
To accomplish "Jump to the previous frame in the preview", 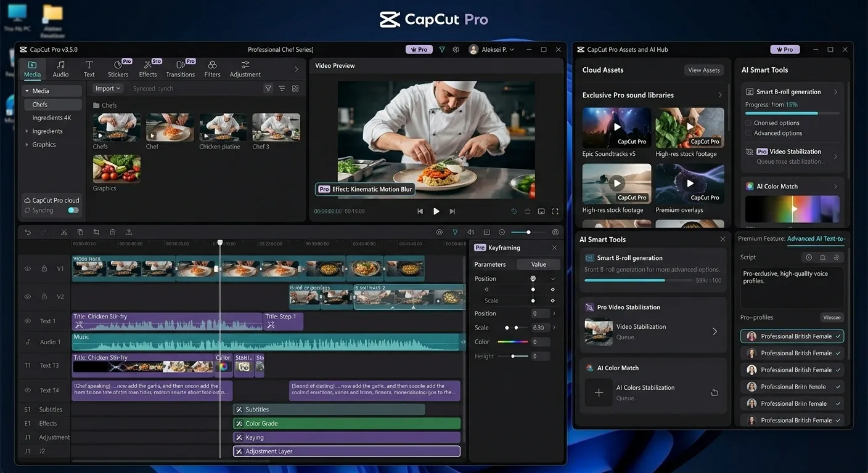I will (x=420, y=211).
